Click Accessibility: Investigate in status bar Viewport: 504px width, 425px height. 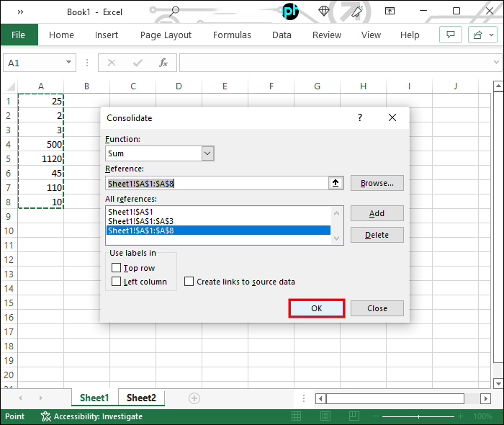(x=91, y=416)
